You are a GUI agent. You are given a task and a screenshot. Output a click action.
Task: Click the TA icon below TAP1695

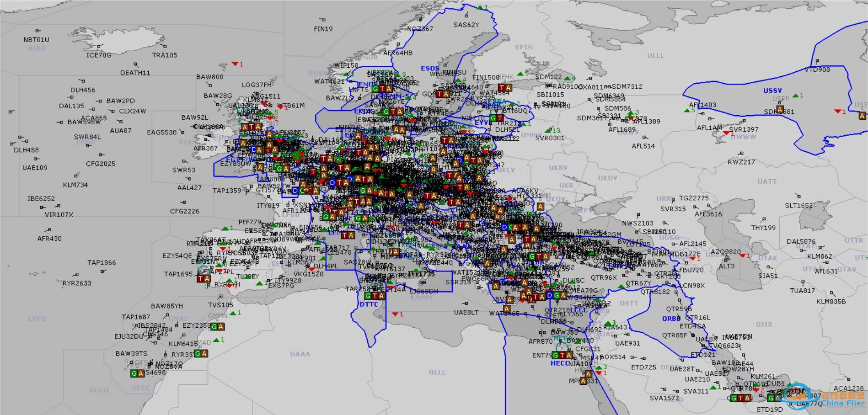[x=204, y=278]
